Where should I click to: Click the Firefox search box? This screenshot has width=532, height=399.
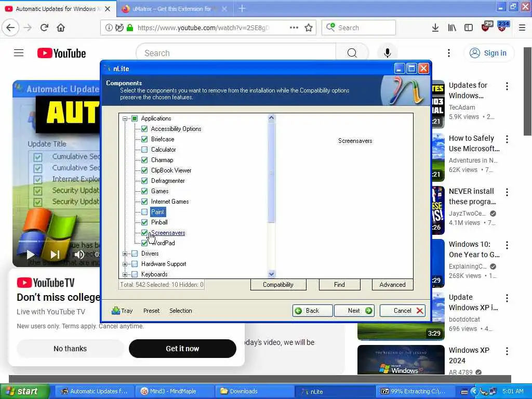pos(358,28)
